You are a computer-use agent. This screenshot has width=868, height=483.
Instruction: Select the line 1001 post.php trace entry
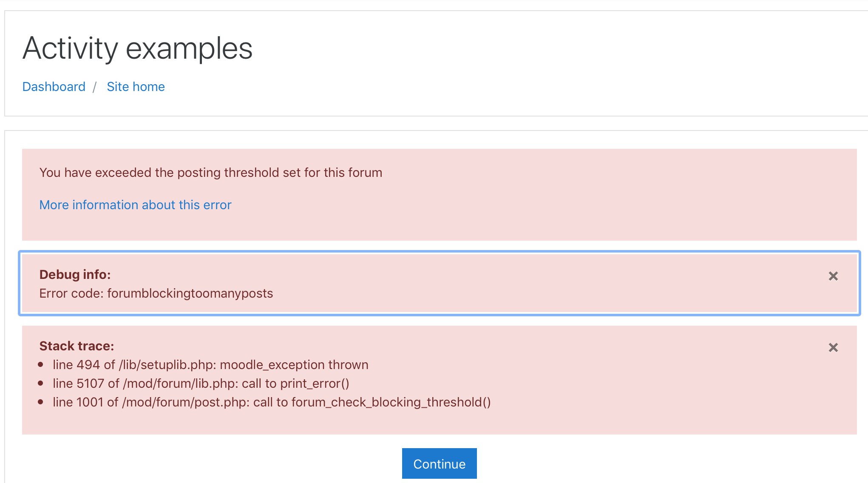click(272, 402)
